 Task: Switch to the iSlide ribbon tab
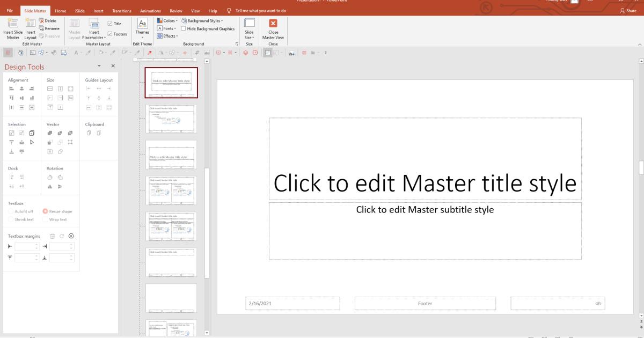click(x=79, y=10)
